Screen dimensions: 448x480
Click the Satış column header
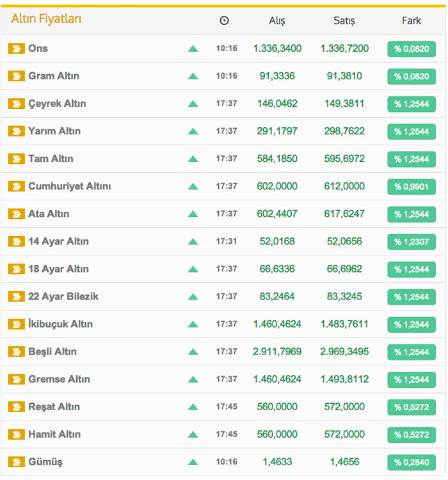344,21
